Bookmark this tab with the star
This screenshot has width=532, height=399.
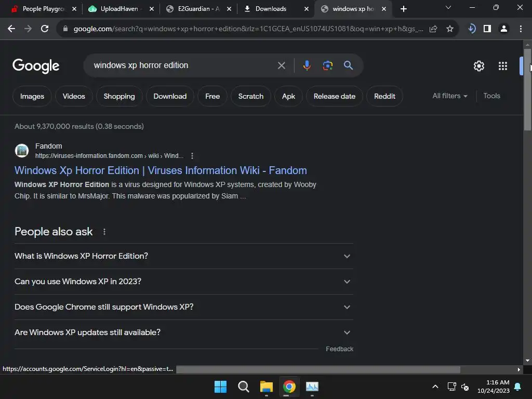[x=450, y=29]
